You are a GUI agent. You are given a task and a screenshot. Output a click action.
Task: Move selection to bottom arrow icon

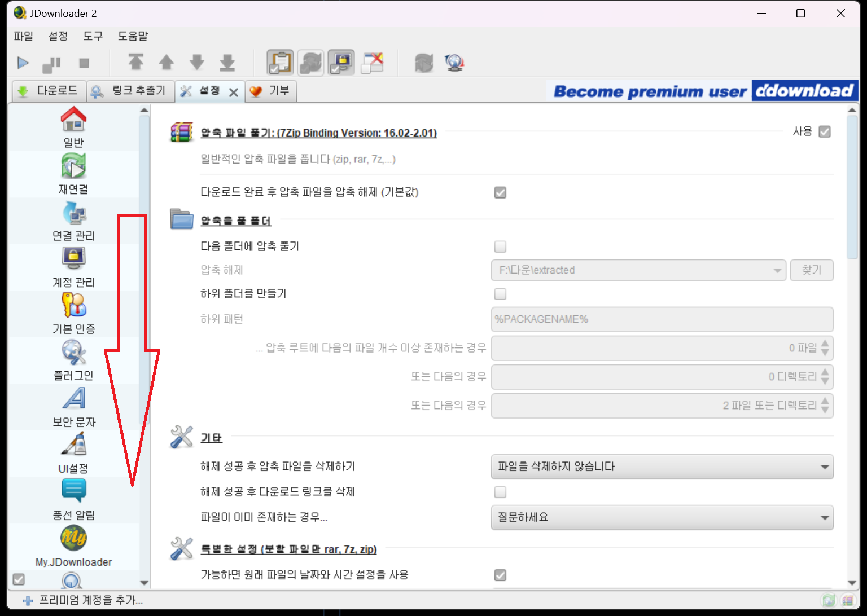(227, 62)
